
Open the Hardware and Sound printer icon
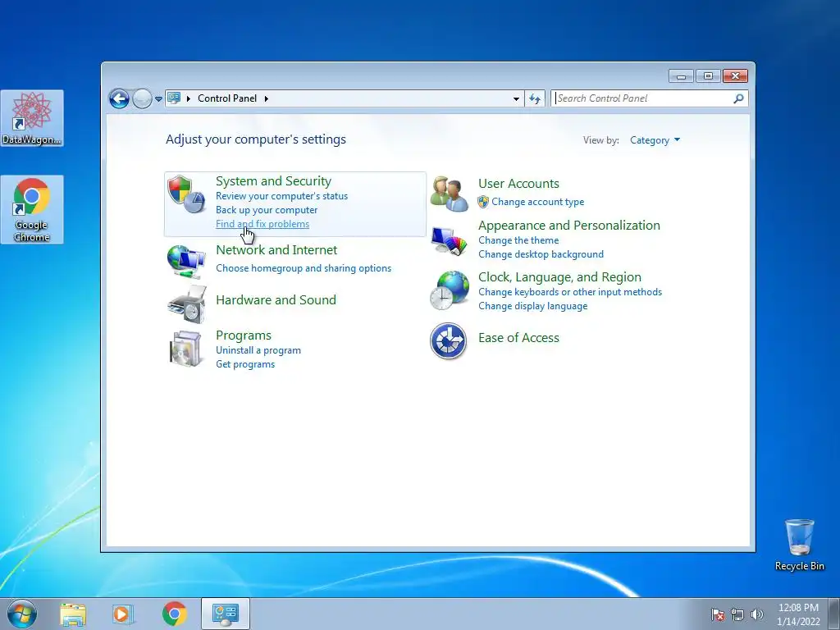[187, 304]
